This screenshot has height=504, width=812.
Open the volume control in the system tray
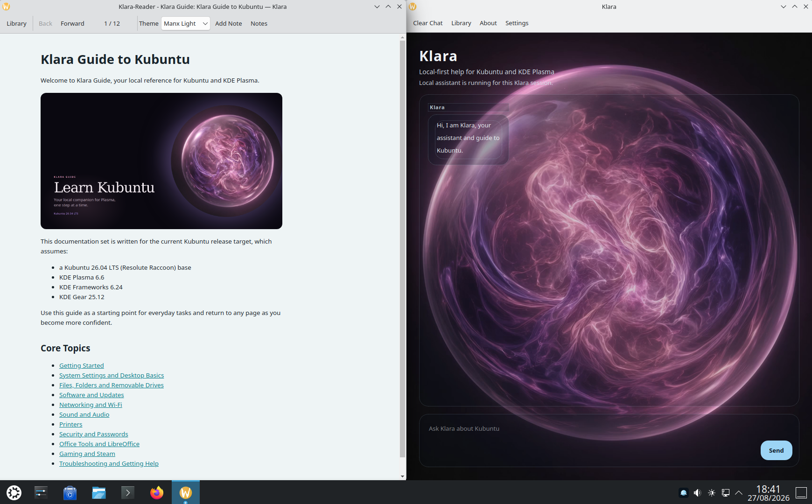(698, 493)
